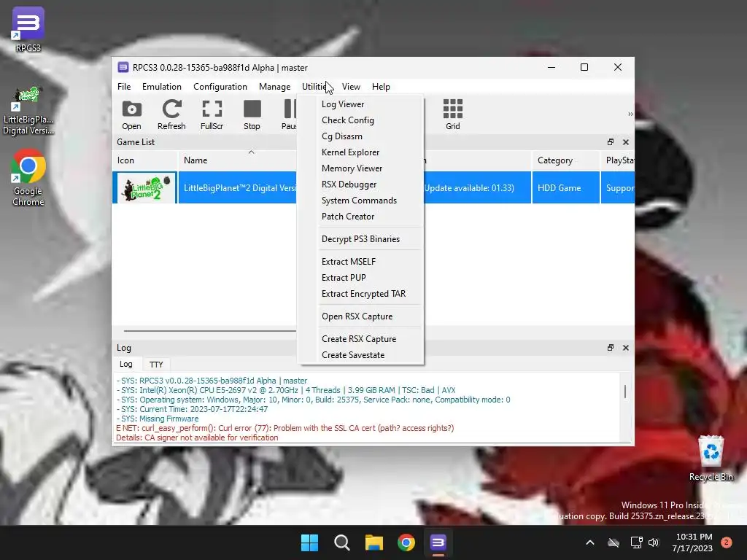Open the Recycle Bin

[x=711, y=459]
